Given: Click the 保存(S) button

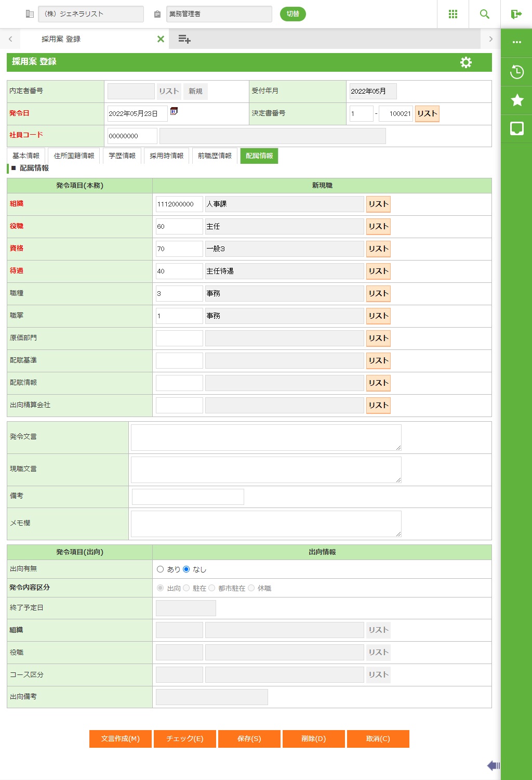Looking at the screenshot, I should 249,739.
